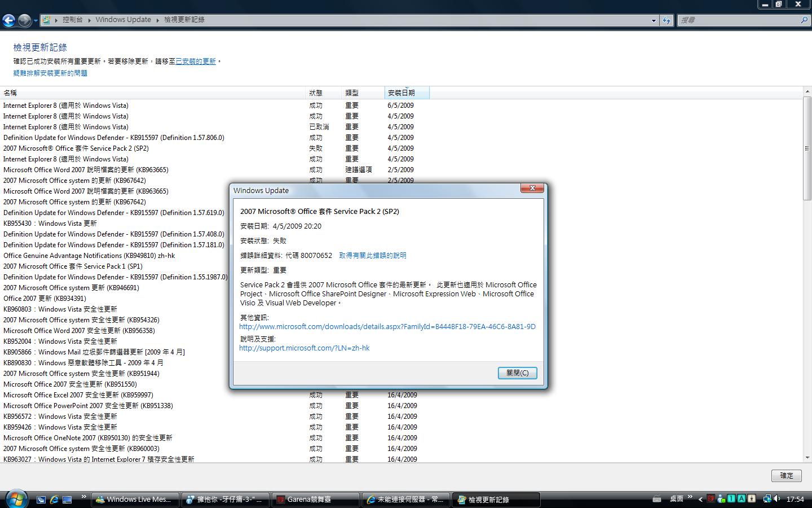The width and height of the screenshot is (812, 508).
Task: Switch to 擁抱你 -牙仔痛-3- taskbar button
Action: (x=224, y=500)
